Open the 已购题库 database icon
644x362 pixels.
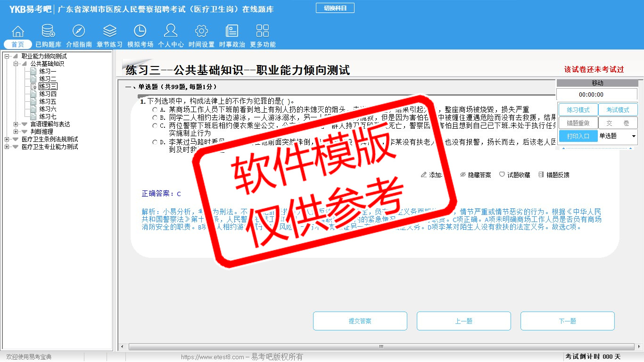click(x=48, y=32)
